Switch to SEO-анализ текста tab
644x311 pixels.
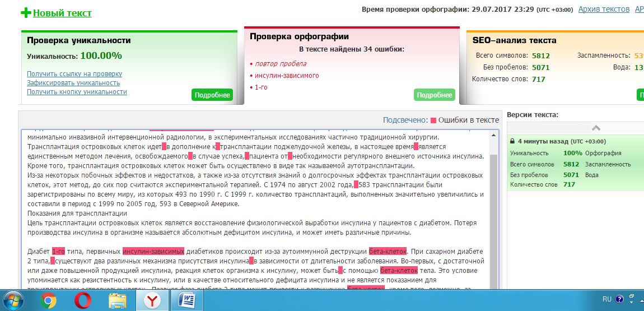(x=514, y=40)
